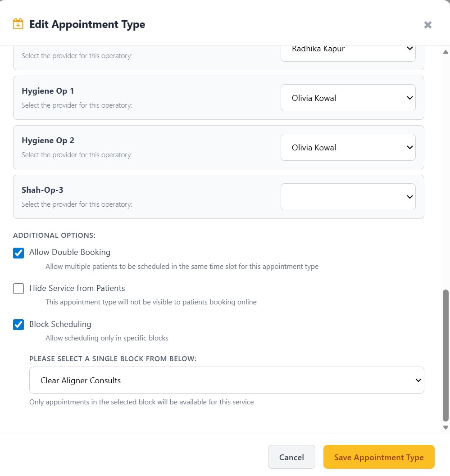This screenshot has width=450, height=476.
Task: Toggle Block Scheduling checkbox off
Action: click(18, 325)
